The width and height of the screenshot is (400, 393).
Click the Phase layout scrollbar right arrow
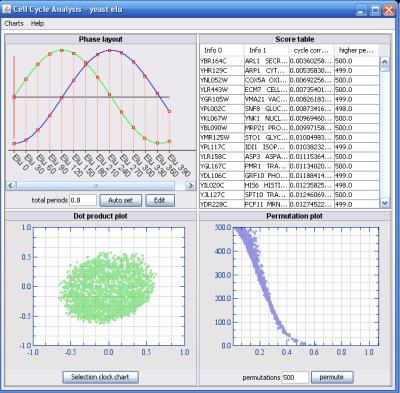[x=190, y=185]
